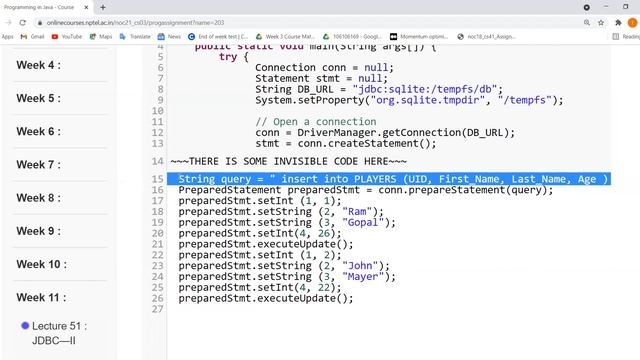Open YouTube bookmark
This screenshot has width=640, height=360.
coord(67,37)
